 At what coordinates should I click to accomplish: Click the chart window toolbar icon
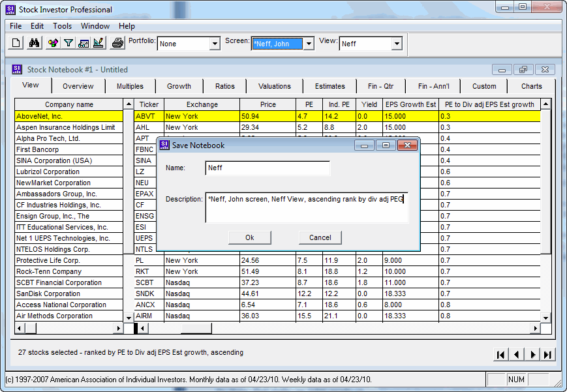tap(84, 44)
